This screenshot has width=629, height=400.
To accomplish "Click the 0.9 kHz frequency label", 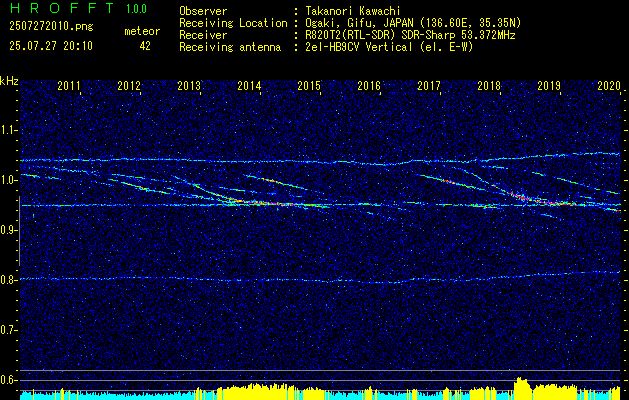I will pyautogui.click(x=9, y=230).
